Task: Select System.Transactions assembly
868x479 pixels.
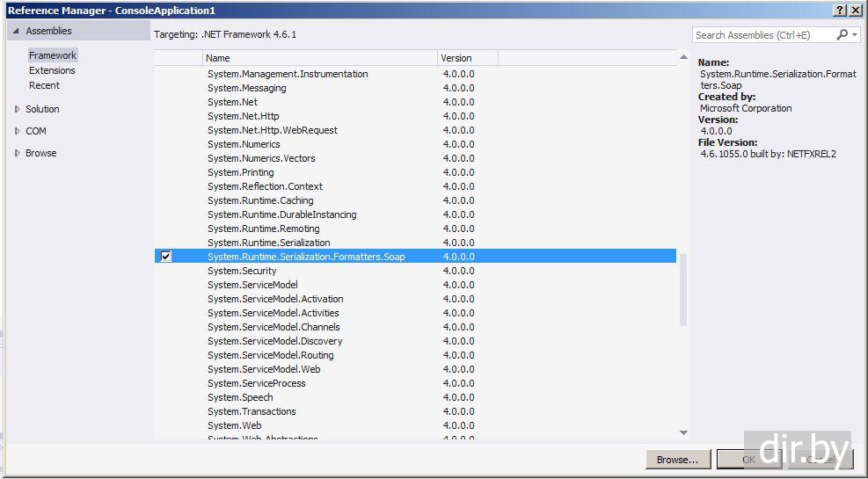Action: pyautogui.click(x=415, y=411)
